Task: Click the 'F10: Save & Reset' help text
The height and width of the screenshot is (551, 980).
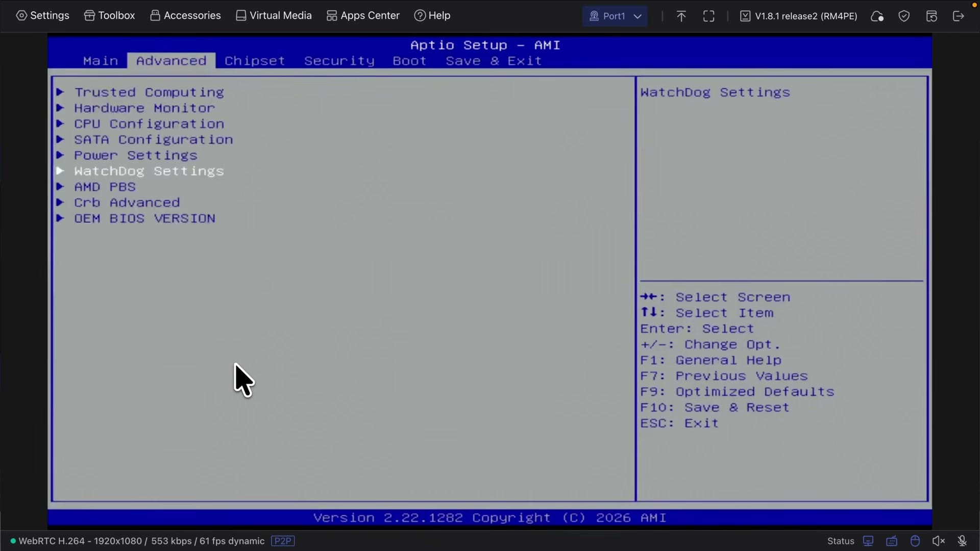Action: pyautogui.click(x=715, y=408)
